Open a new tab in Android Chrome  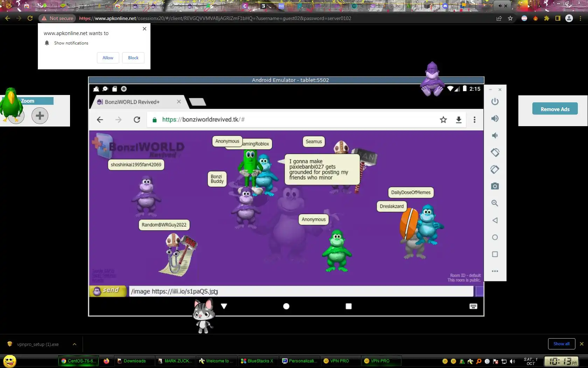197,102
